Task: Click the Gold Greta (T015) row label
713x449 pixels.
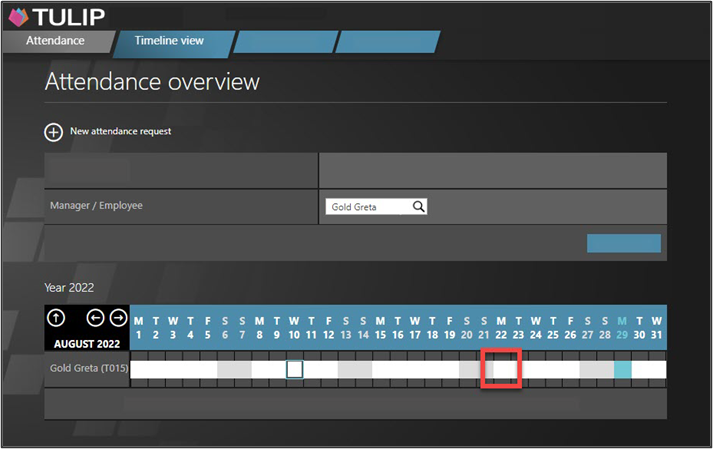Action: click(86, 369)
